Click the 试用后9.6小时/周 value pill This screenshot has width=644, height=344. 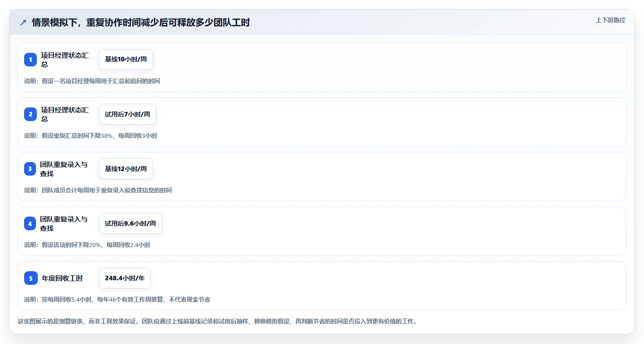tap(130, 223)
